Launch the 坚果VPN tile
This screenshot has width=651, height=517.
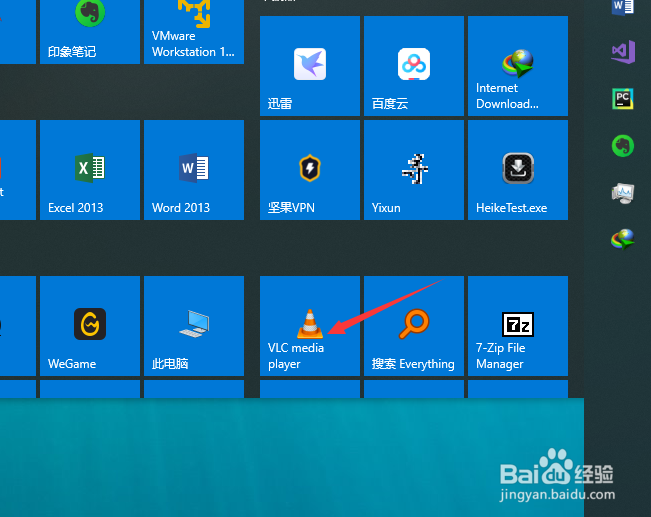click(x=310, y=170)
